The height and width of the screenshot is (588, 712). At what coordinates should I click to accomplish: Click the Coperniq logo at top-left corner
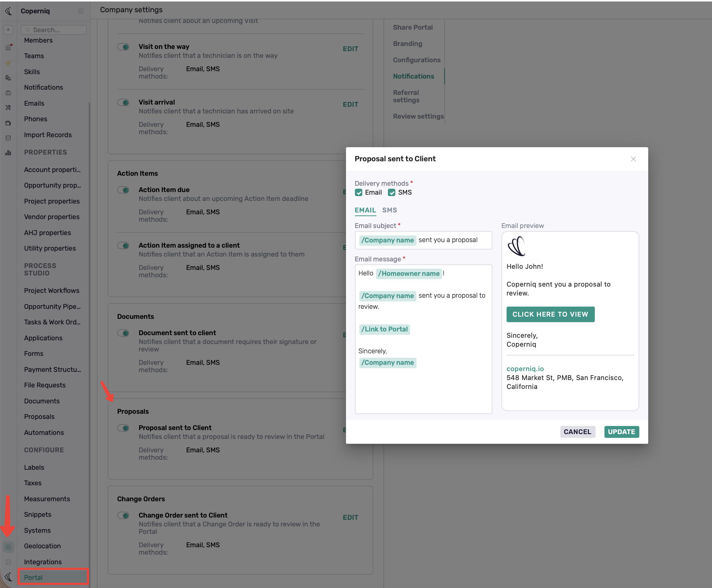[8, 11]
